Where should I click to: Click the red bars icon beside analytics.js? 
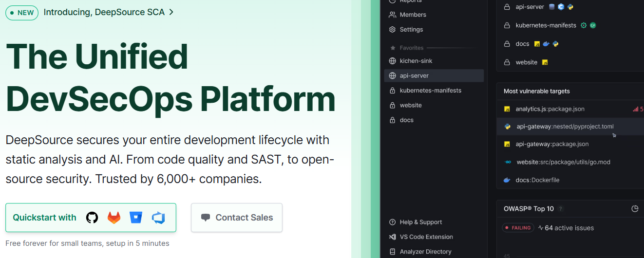635,109
